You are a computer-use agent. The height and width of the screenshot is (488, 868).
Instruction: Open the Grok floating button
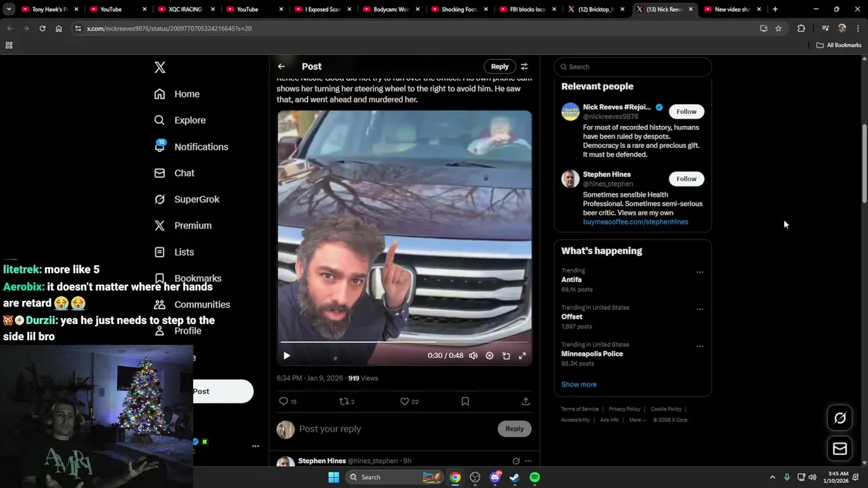pyautogui.click(x=840, y=418)
